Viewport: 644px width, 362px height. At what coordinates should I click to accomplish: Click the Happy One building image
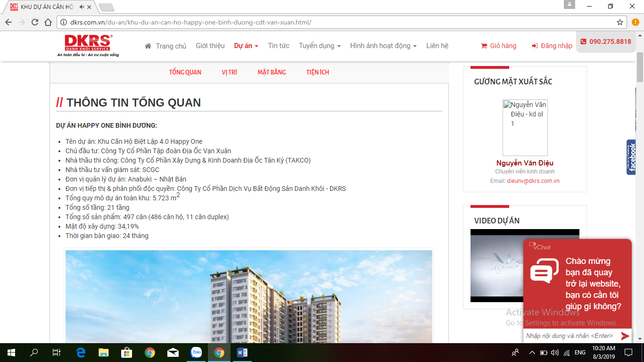[x=249, y=296]
